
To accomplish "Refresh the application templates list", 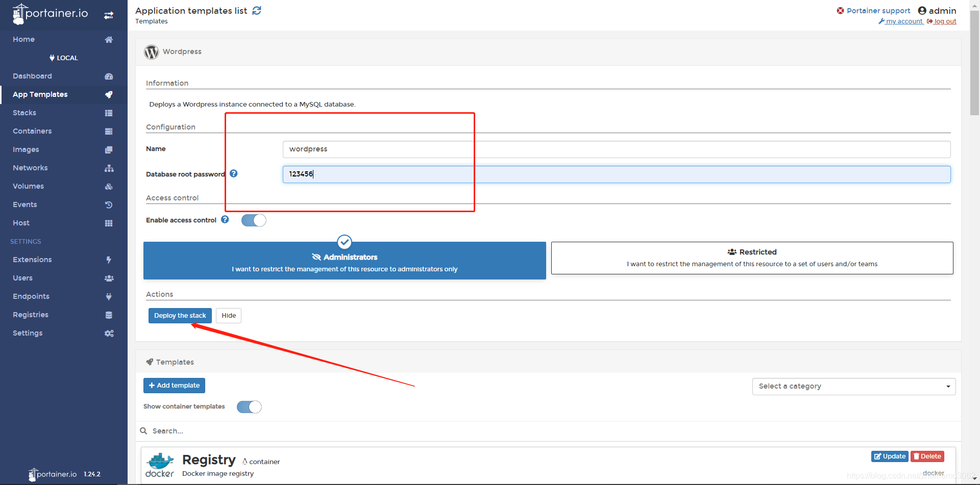I will pyautogui.click(x=257, y=11).
